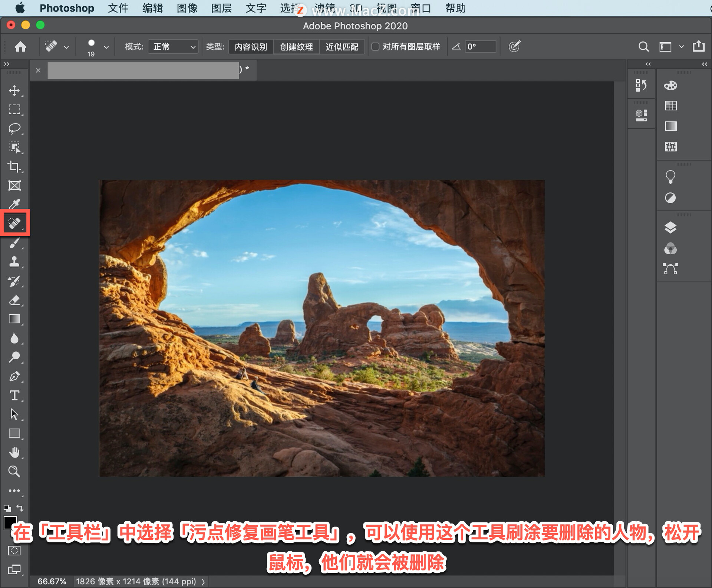Select the Horizontal Type tool
712x588 pixels.
pyautogui.click(x=14, y=395)
